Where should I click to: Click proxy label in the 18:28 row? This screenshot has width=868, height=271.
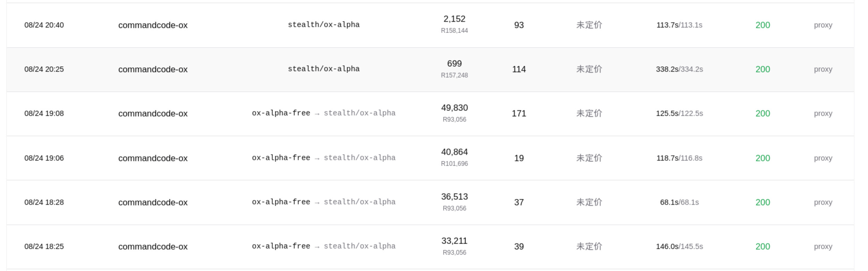point(823,202)
